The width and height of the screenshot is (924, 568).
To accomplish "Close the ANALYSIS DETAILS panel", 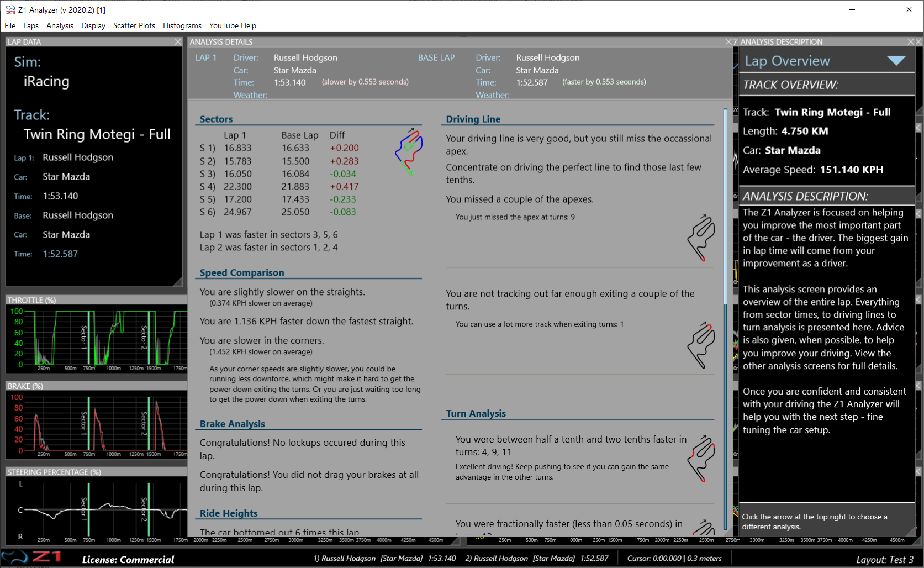I will pyautogui.click(x=728, y=41).
